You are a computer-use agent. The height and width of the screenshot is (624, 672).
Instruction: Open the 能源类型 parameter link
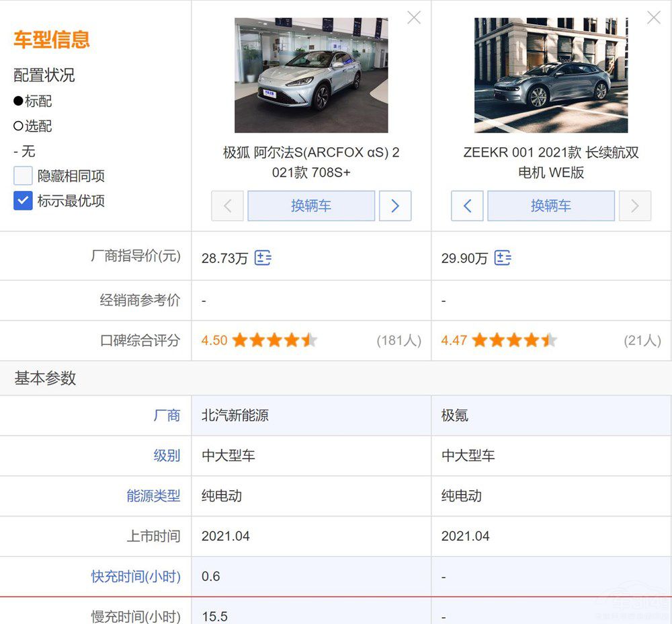pos(153,496)
